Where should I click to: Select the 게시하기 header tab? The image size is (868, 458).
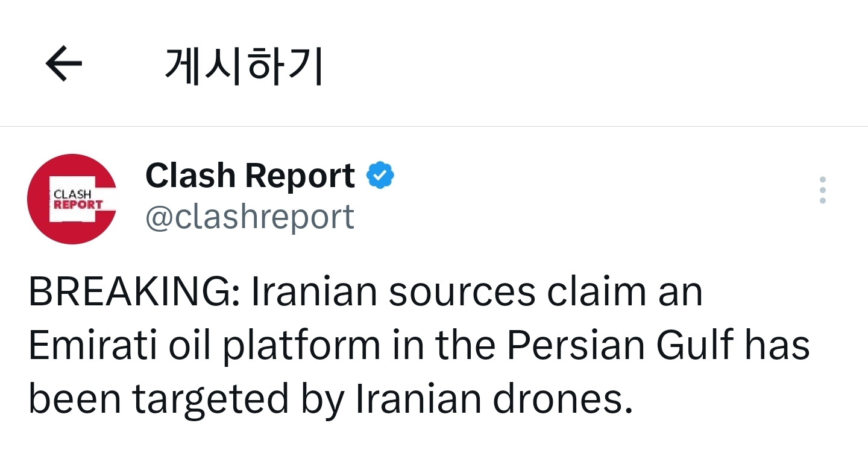point(243,62)
